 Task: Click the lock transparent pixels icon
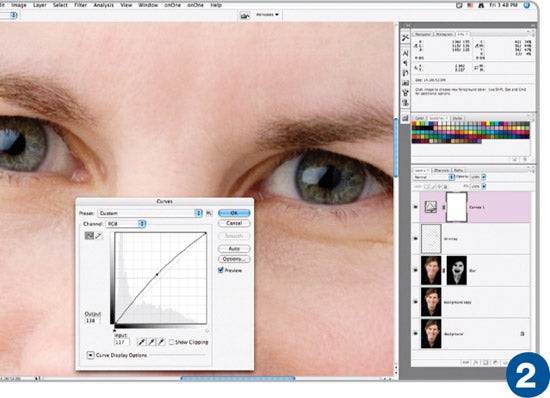click(427, 187)
